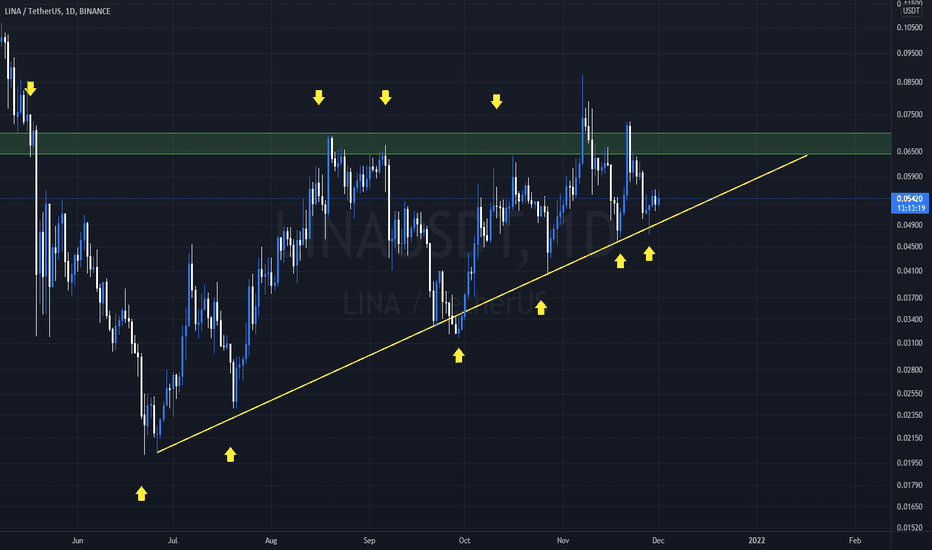Click the 0.04900 price axis label
This screenshot has width=932, height=550.
(x=909, y=225)
